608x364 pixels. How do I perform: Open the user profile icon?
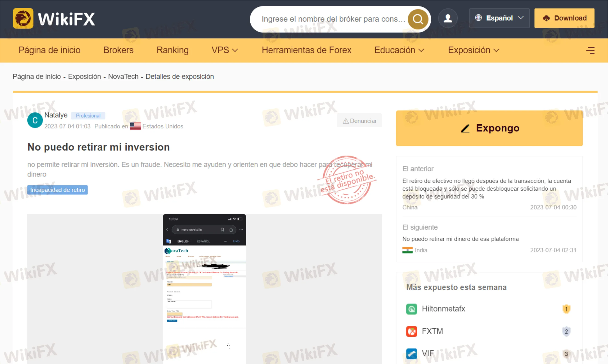[448, 18]
